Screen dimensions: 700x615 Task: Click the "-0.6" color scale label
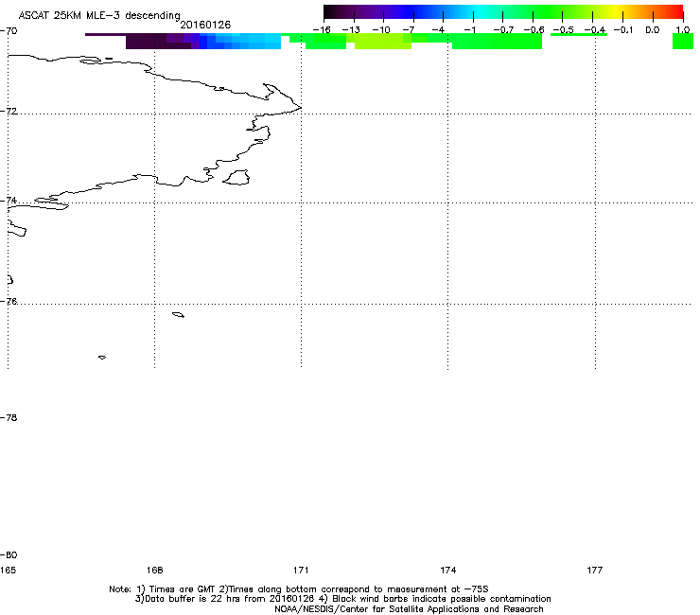tap(534, 30)
